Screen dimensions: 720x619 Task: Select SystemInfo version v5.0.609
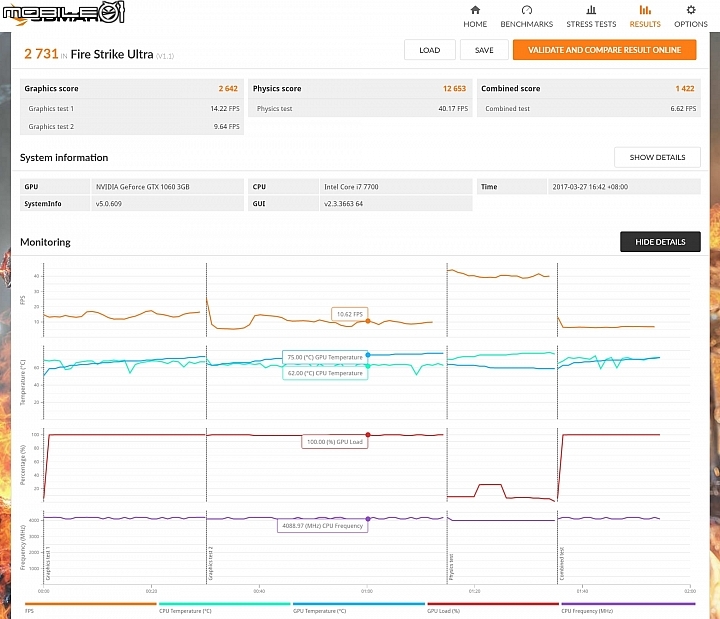[109, 204]
